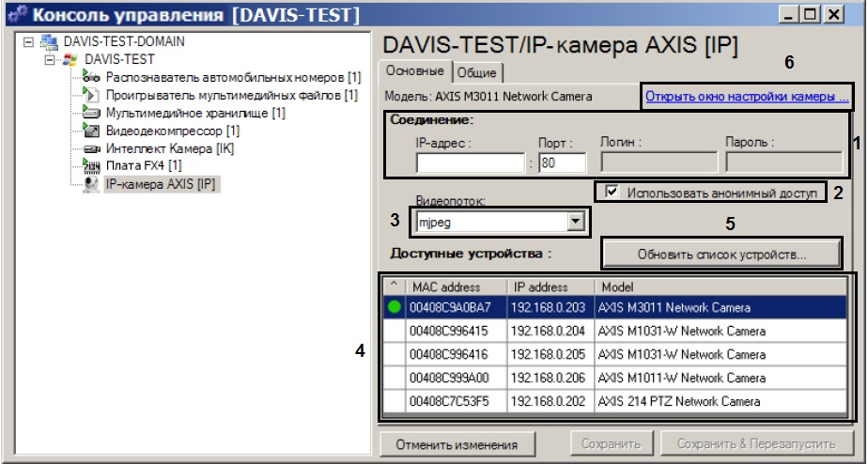Select the Интеллект Камера icon
The width and height of the screenshot is (868, 464).
pos(91,148)
